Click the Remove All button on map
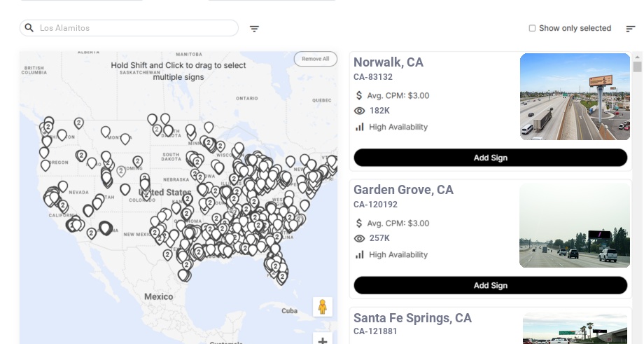Screen dimensions: 644x344 315,59
